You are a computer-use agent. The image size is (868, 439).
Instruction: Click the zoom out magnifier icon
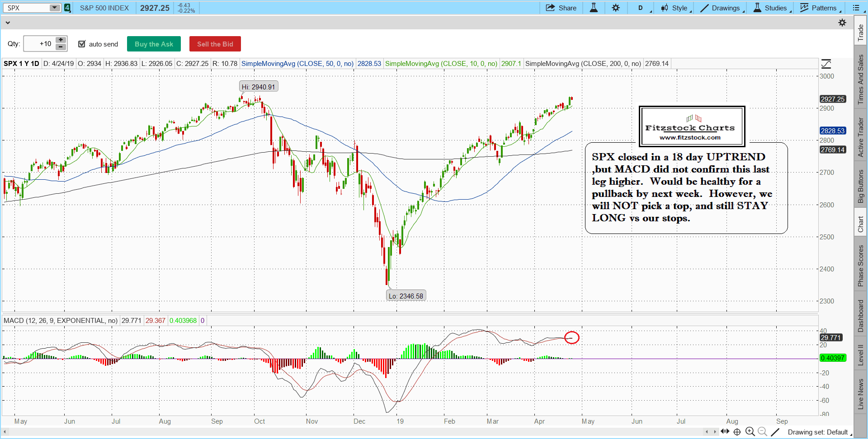pyautogui.click(x=762, y=432)
